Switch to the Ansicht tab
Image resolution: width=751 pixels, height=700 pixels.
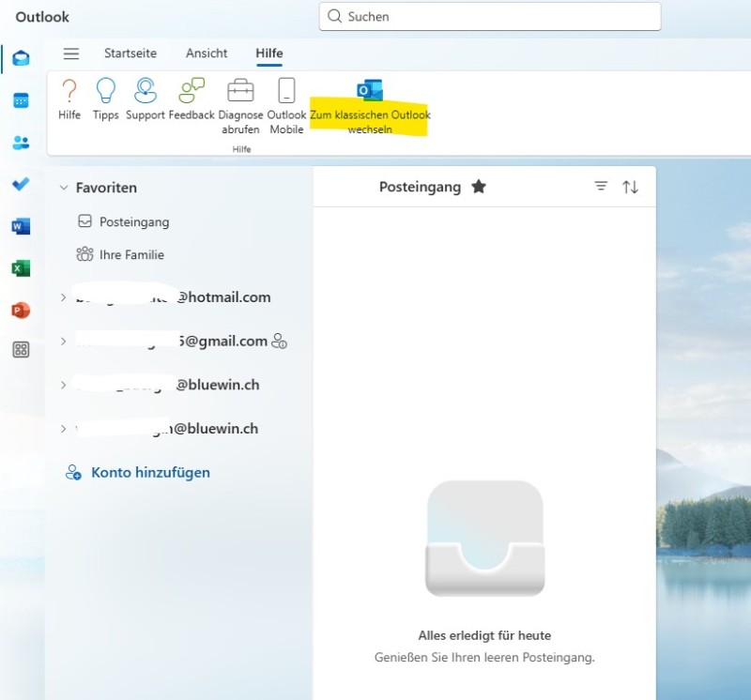[207, 53]
